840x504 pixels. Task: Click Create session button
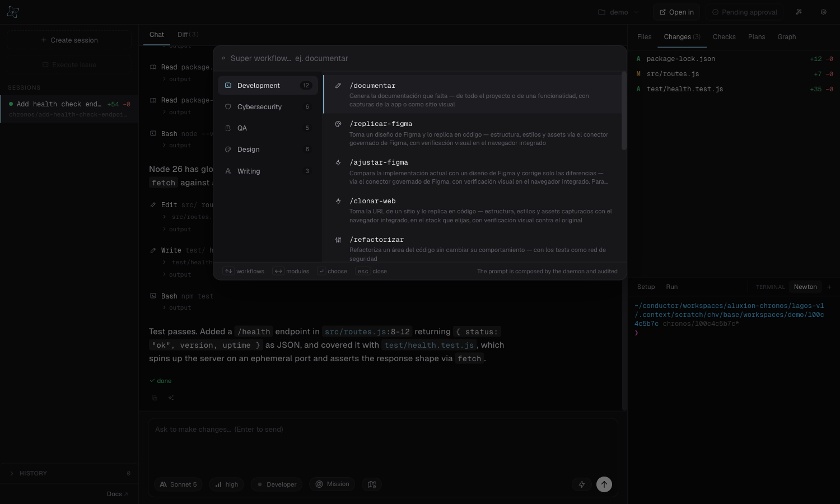click(x=69, y=40)
